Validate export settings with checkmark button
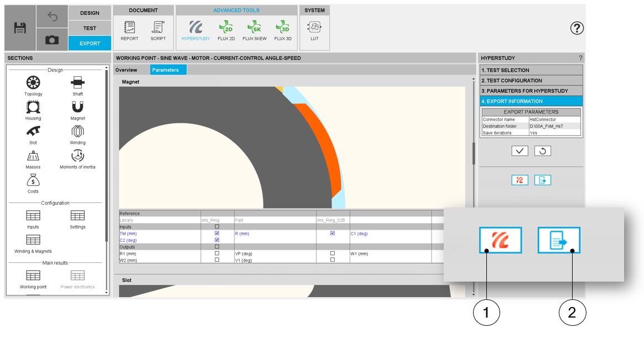Screen dimensions: 644x343 520,151
